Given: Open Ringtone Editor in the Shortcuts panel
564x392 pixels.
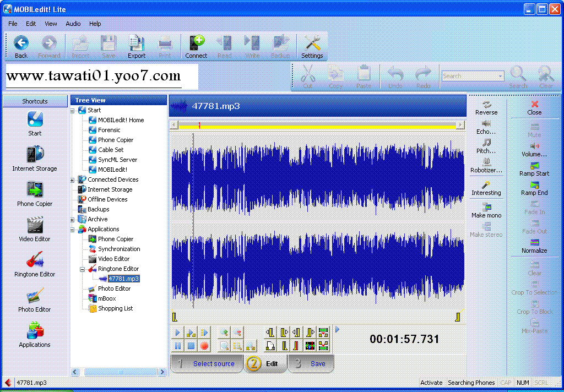Looking at the screenshot, I should point(35,265).
